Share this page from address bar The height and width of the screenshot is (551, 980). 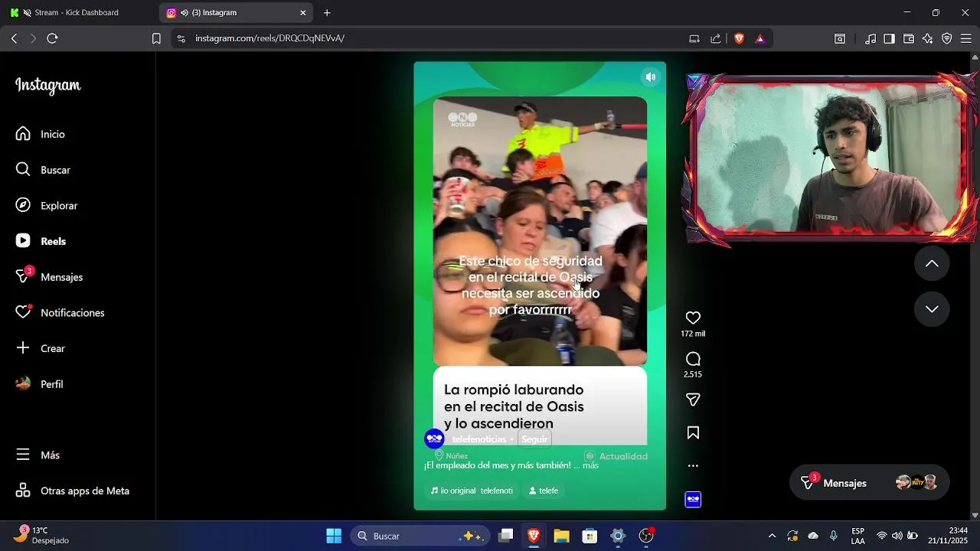pos(716,38)
